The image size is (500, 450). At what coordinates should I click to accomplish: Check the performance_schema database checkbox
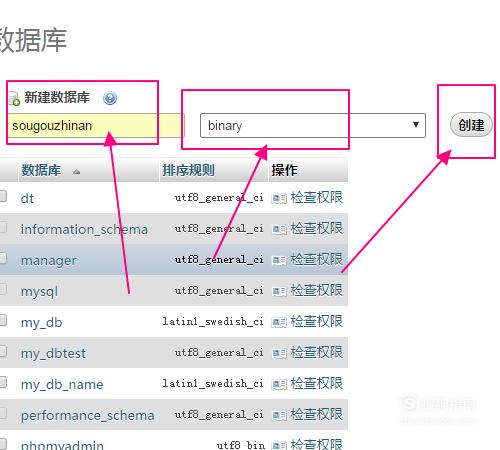tap(3, 413)
